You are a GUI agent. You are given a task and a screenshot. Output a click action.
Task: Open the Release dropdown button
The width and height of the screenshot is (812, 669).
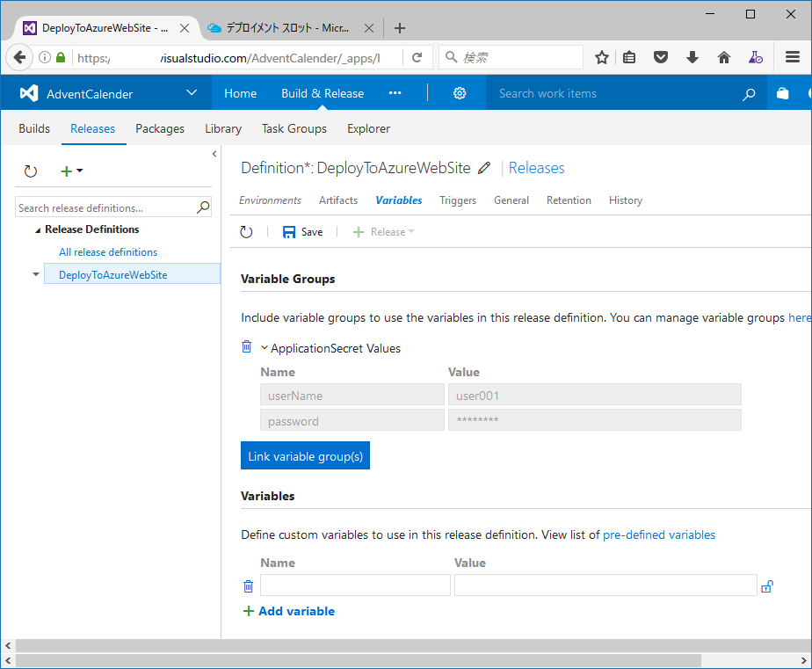pos(384,231)
